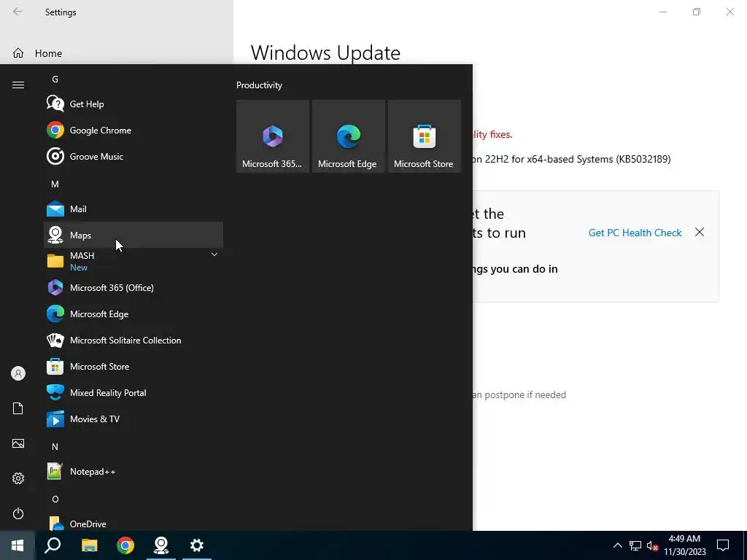The width and height of the screenshot is (747, 560).
Task: Click the Windows Start button on taskbar
Action: [x=18, y=545]
